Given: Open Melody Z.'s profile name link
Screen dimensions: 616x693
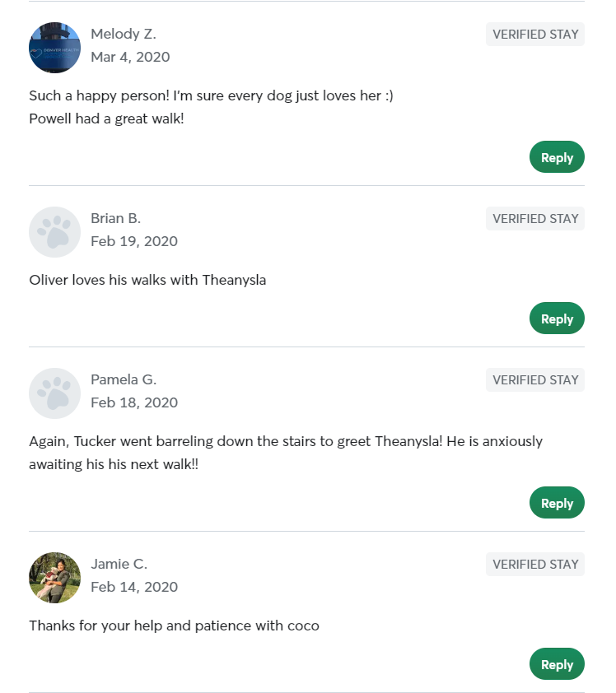Looking at the screenshot, I should point(124,34).
